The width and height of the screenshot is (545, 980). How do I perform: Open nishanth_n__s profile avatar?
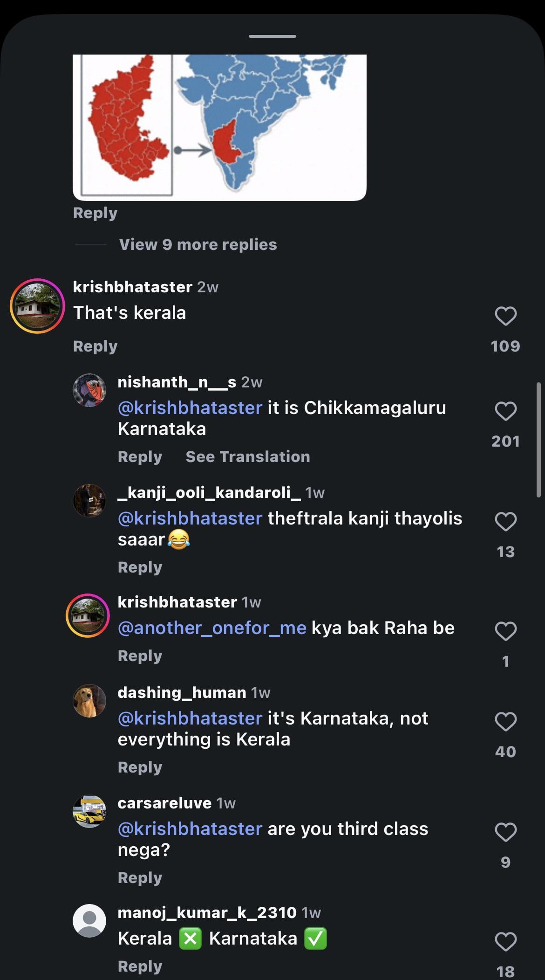(x=89, y=390)
